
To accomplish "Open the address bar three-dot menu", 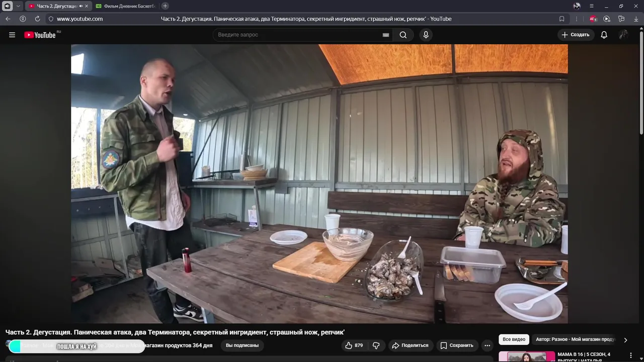I will pos(576,19).
